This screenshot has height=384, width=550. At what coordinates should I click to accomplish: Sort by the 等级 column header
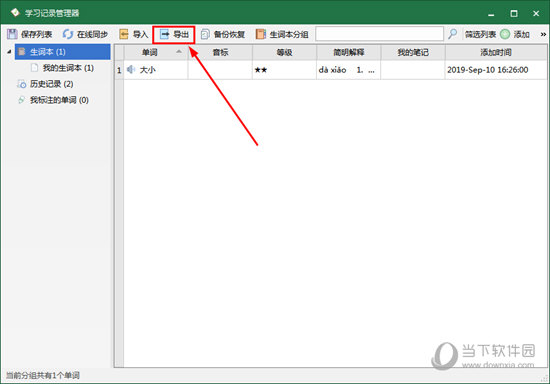coord(284,53)
